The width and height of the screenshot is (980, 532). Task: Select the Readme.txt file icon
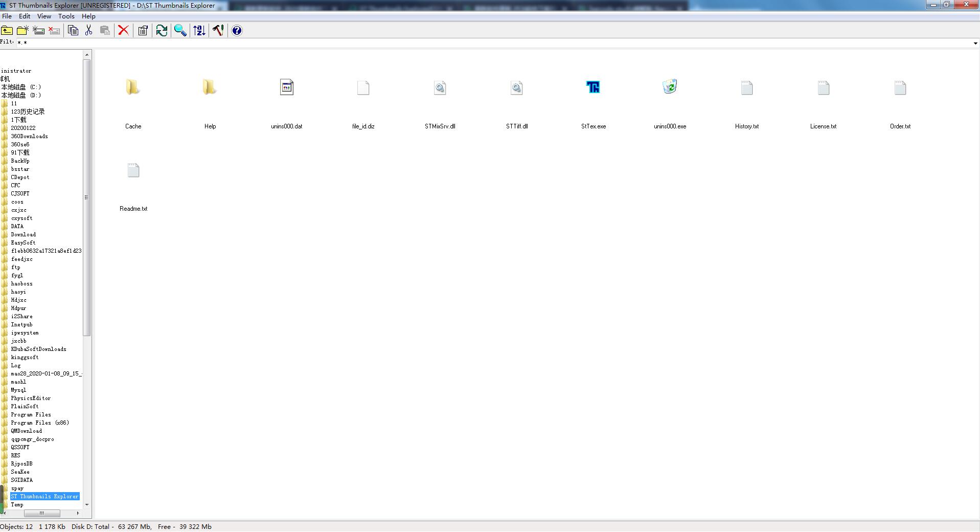point(133,170)
